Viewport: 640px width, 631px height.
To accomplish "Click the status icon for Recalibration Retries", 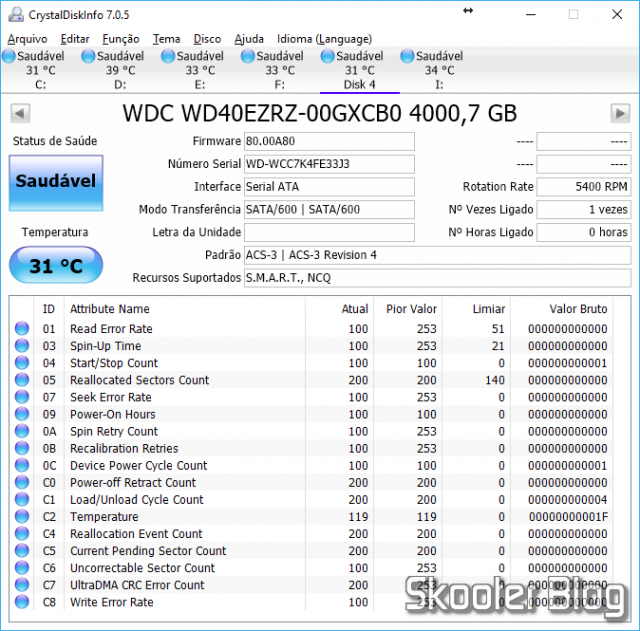I will point(22,448).
